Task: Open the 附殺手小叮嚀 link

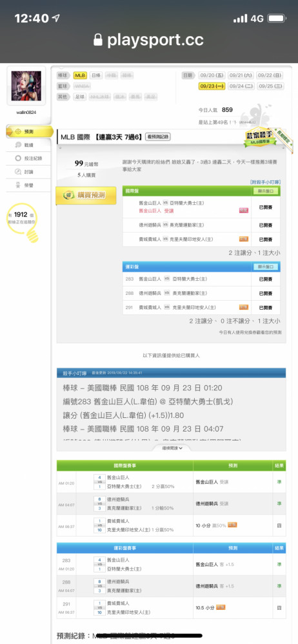Action: point(266,182)
